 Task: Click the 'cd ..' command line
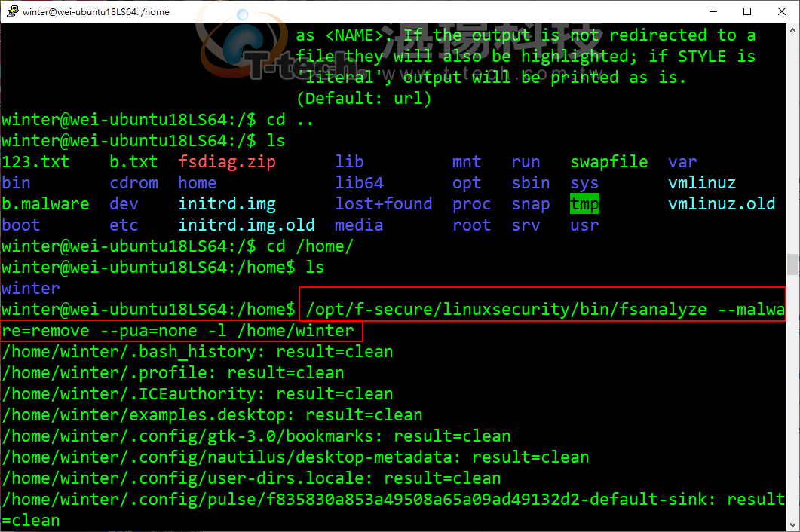(290, 120)
